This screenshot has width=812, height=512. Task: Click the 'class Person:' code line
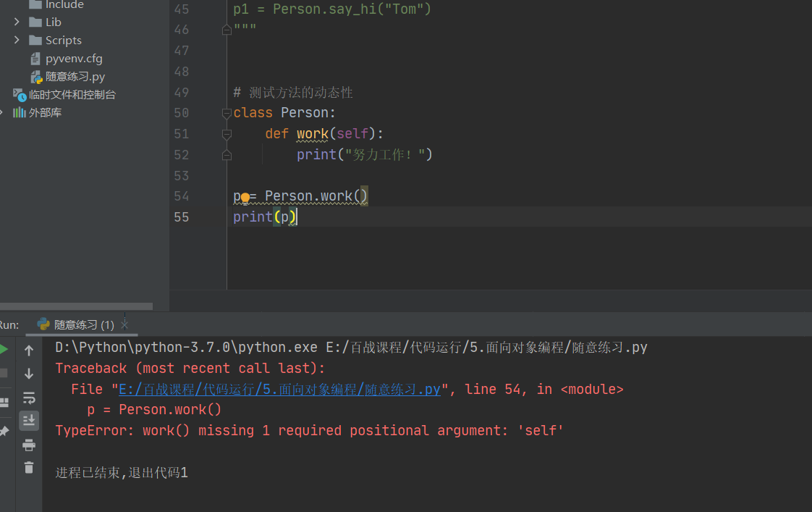[x=284, y=113]
